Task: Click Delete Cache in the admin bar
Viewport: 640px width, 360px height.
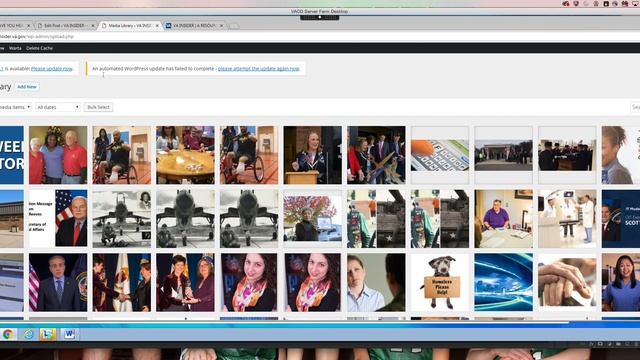Action: (x=40, y=48)
